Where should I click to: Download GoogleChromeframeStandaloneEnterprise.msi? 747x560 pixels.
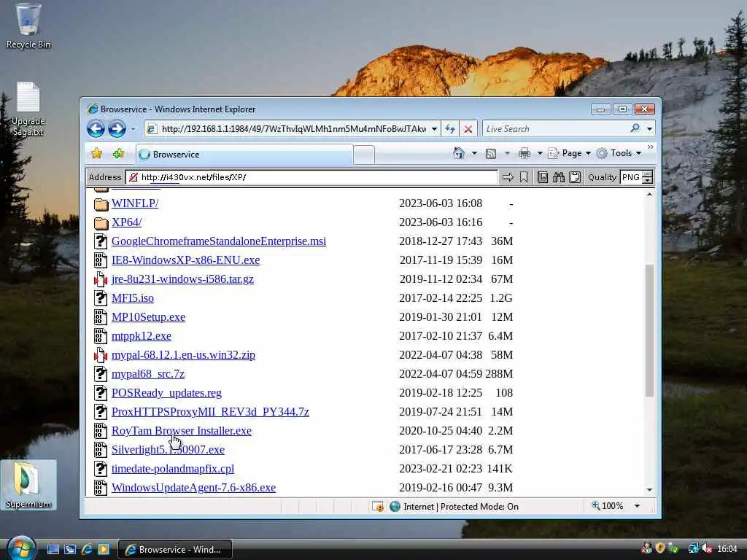[x=219, y=241]
